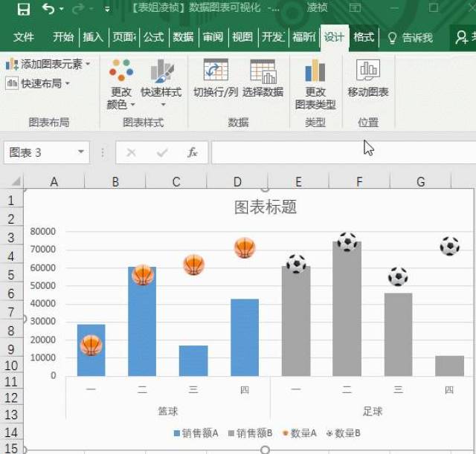
Task: Click inside the formula bar input
Action: [x=344, y=152]
